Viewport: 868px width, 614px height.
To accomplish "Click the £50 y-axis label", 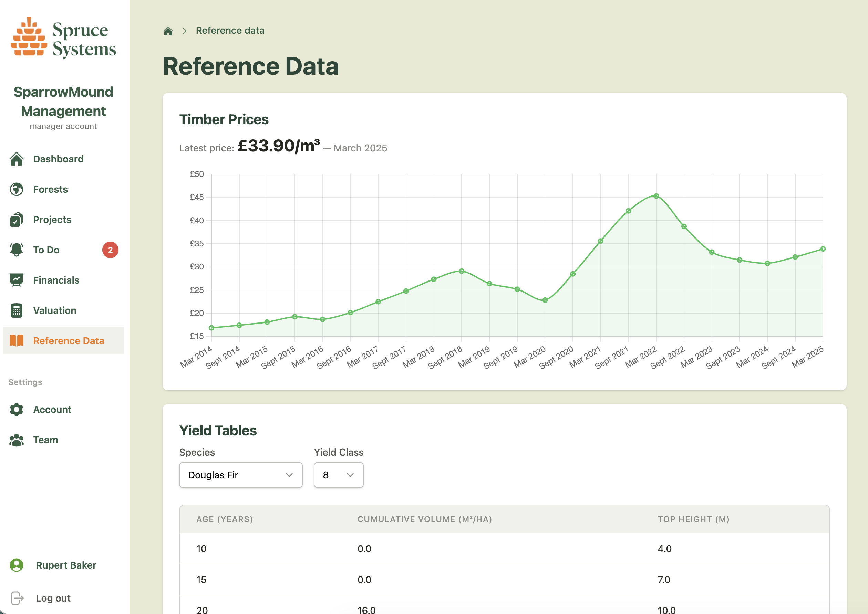I will pyautogui.click(x=197, y=174).
